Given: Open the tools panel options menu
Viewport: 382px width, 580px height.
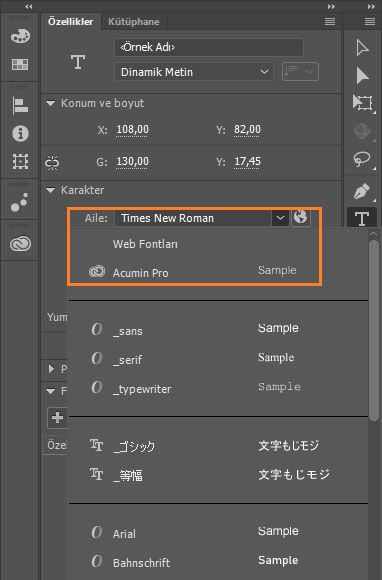Looking at the screenshot, I should point(370,22).
